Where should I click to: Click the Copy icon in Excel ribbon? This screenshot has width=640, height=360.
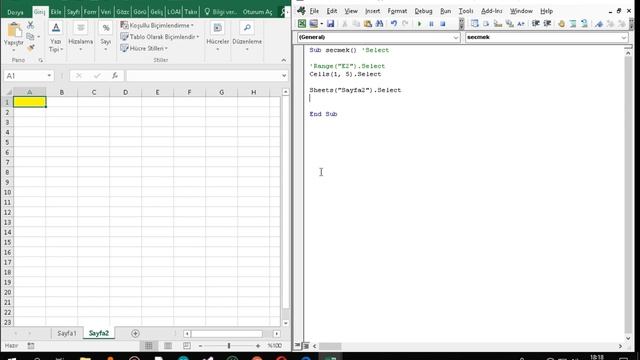[x=30, y=37]
